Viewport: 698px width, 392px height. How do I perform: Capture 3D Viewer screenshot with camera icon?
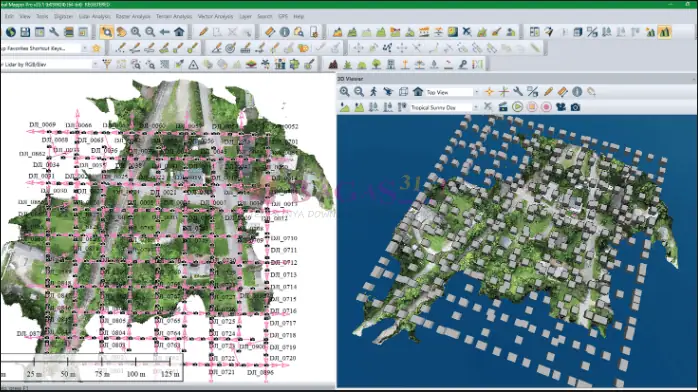tap(575, 107)
